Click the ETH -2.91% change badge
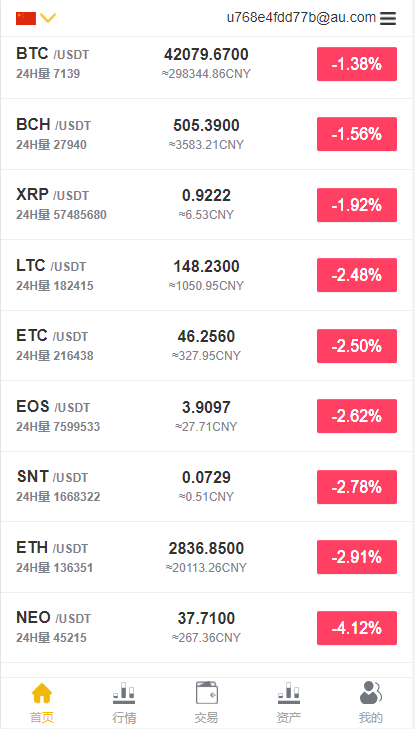 (357, 557)
